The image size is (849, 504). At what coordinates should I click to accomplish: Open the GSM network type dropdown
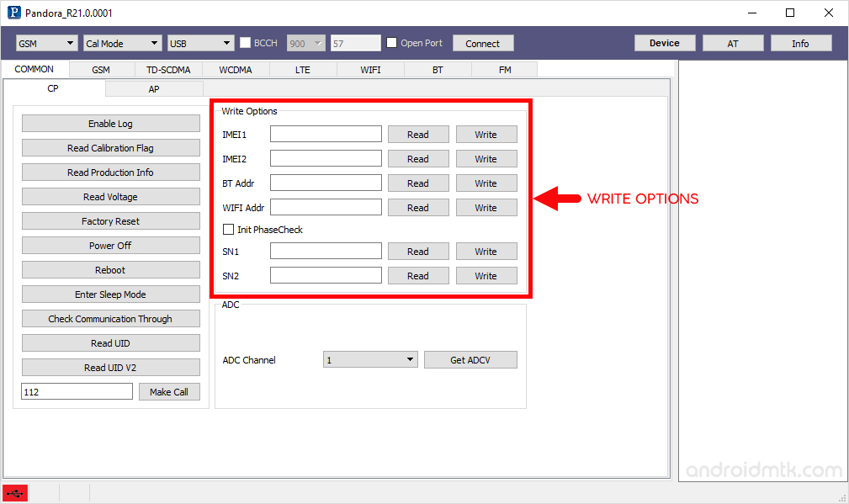tap(45, 42)
